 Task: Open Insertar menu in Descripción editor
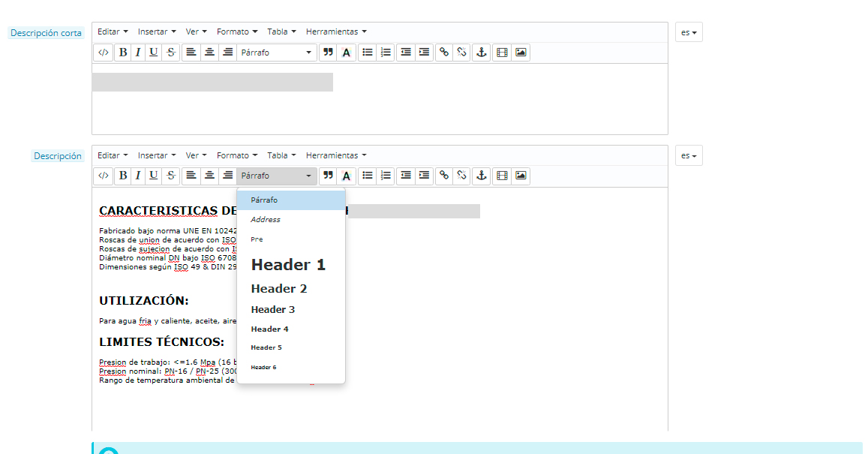tap(157, 155)
